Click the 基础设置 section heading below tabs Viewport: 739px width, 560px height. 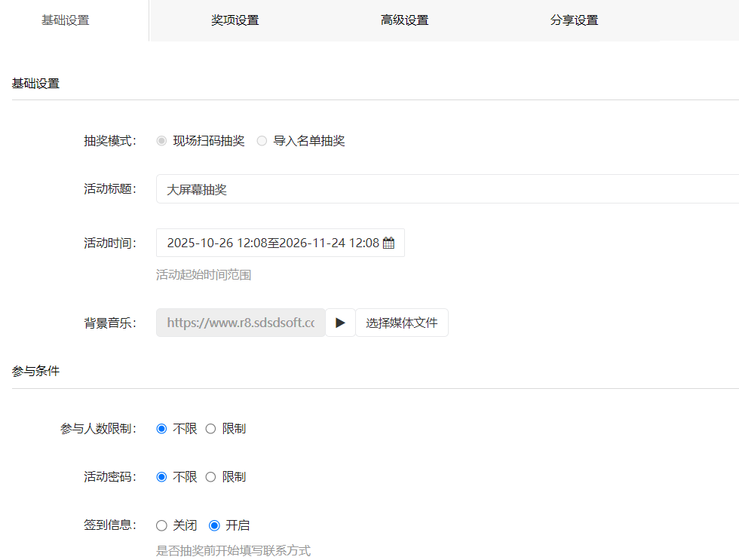[35, 83]
